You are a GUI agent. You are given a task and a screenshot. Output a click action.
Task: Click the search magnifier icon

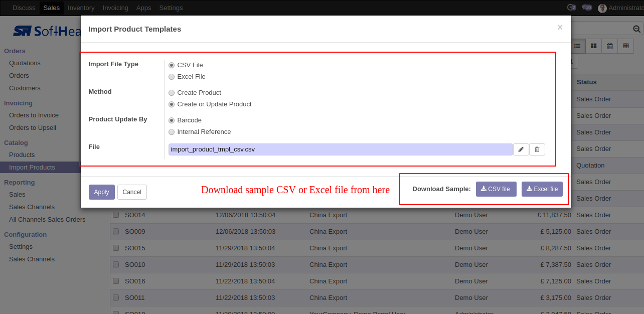[x=636, y=29]
